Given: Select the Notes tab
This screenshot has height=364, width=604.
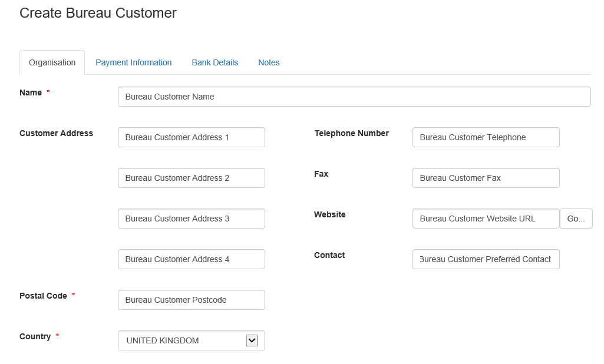Looking at the screenshot, I should point(269,62).
